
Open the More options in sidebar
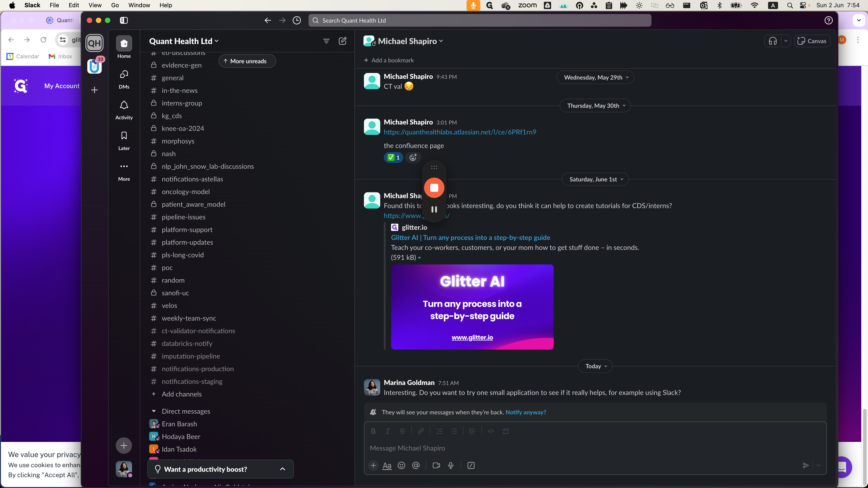(x=124, y=171)
